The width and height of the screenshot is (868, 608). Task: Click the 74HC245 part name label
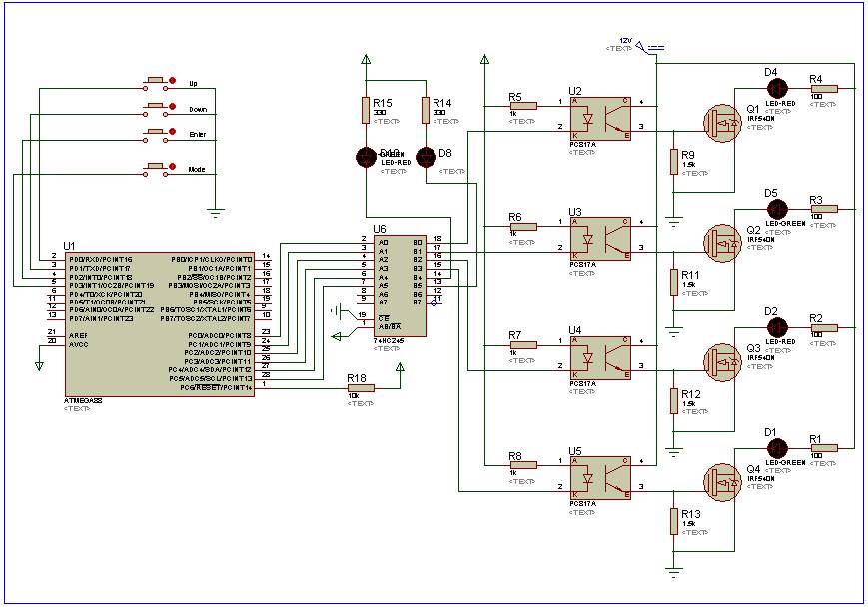[389, 340]
